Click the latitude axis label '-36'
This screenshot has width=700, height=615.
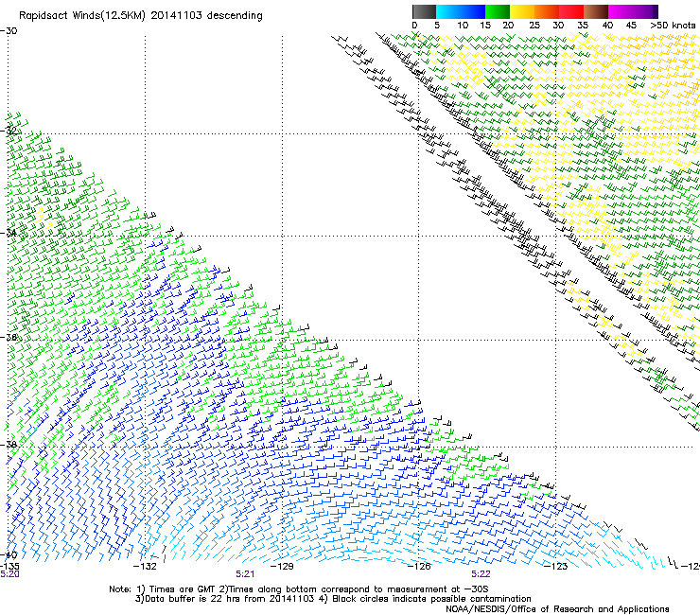coord(9,337)
